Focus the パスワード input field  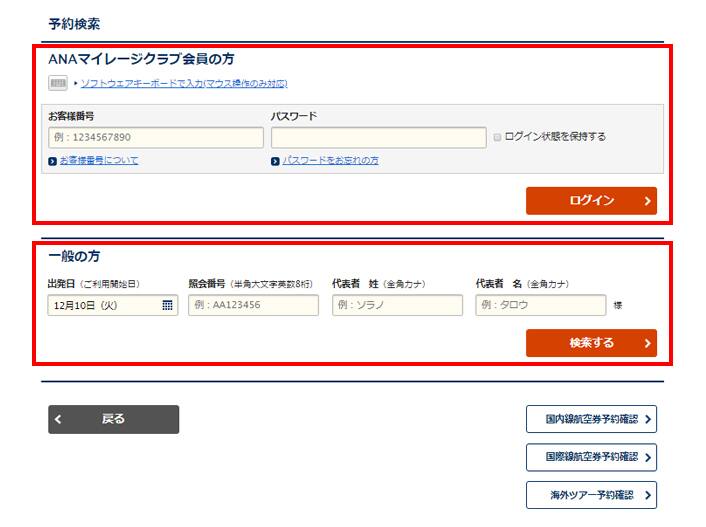point(378,137)
